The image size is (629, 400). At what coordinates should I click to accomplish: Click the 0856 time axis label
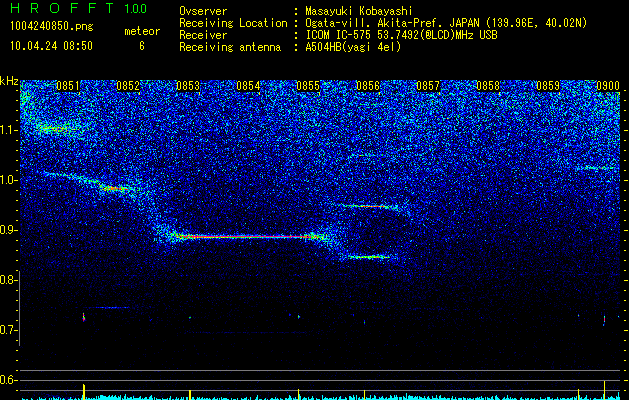tap(368, 86)
